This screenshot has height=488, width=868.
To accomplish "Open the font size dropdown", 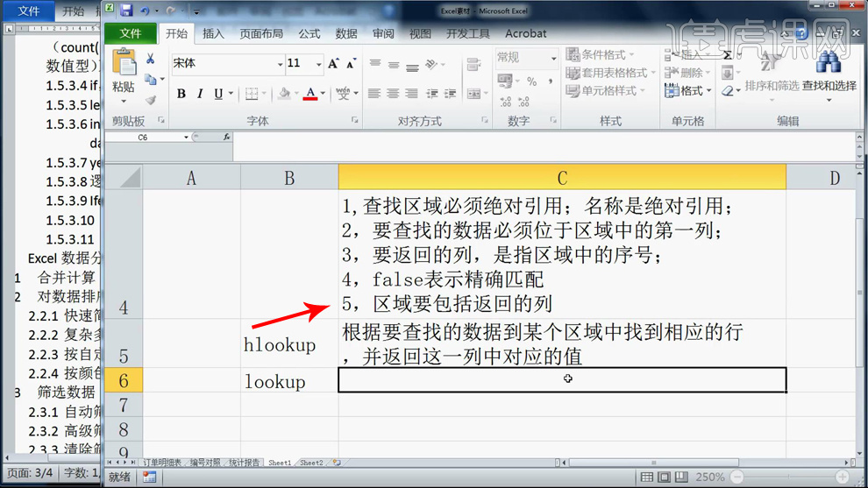I will click(x=319, y=64).
